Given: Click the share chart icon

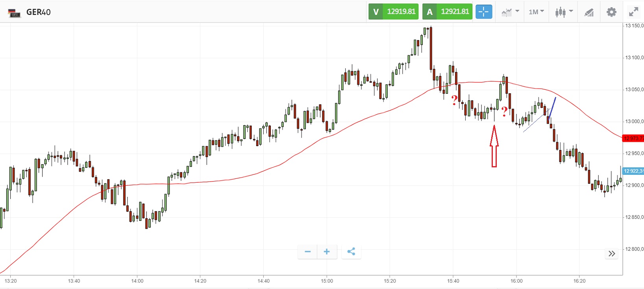Looking at the screenshot, I should click(x=351, y=252).
